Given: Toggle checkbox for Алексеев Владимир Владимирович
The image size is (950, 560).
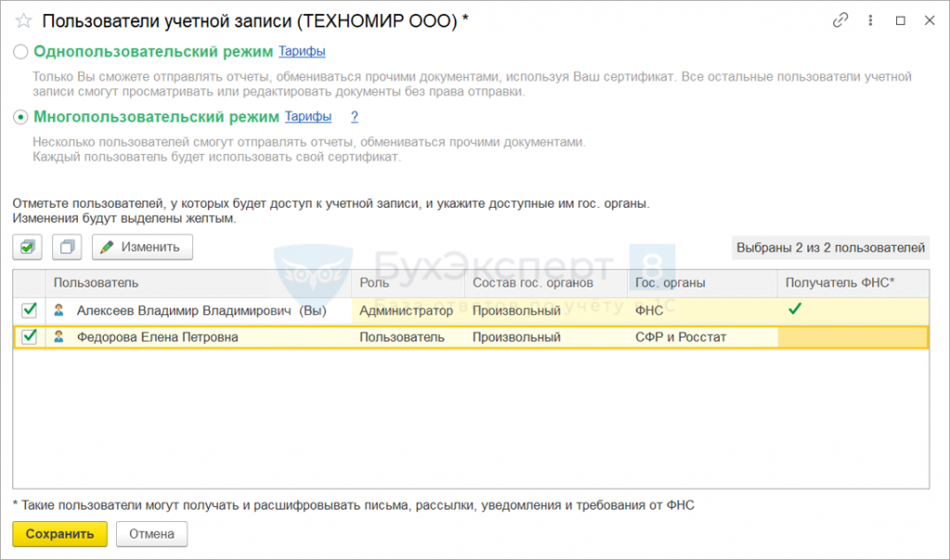Looking at the screenshot, I should point(29,310).
